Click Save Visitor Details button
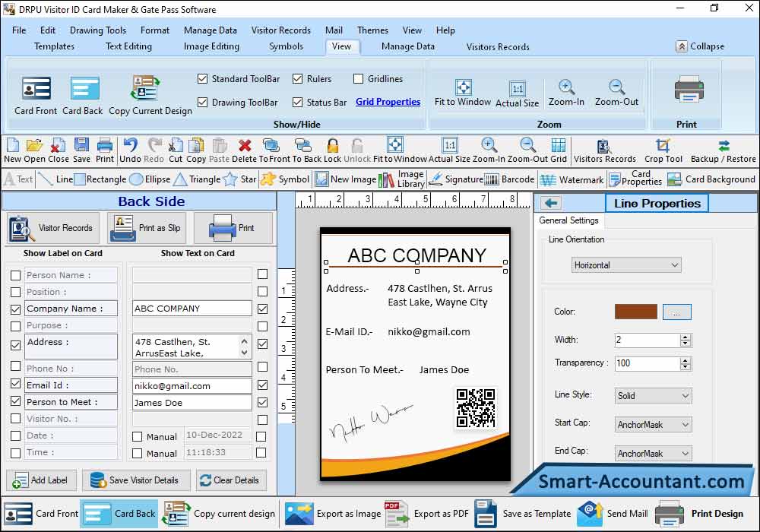The width and height of the screenshot is (760, 532). point(136,480)
